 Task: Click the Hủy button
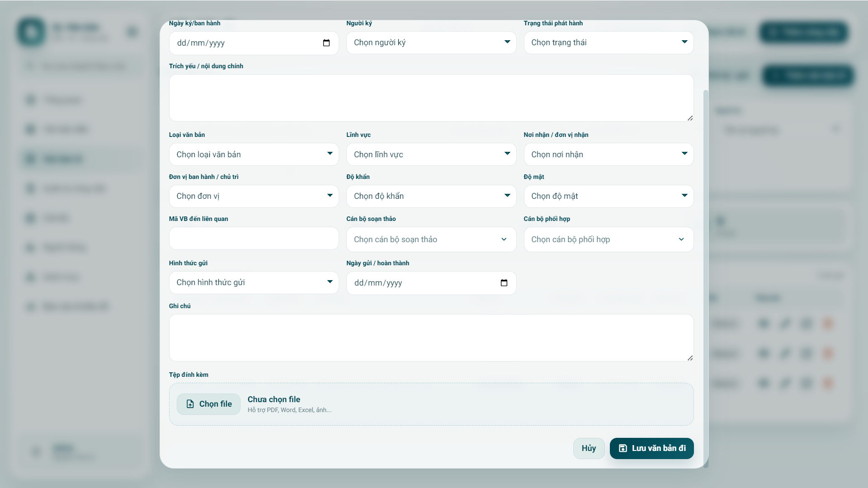click(589, 448)
